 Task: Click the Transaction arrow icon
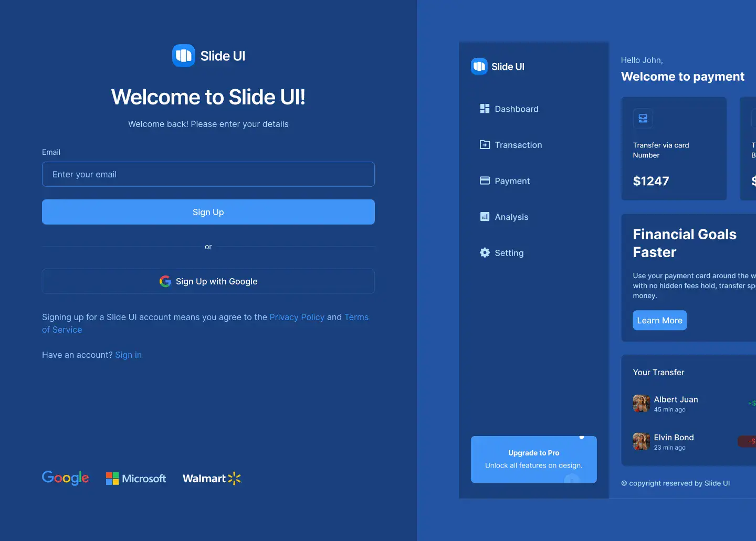click(485, 145)
